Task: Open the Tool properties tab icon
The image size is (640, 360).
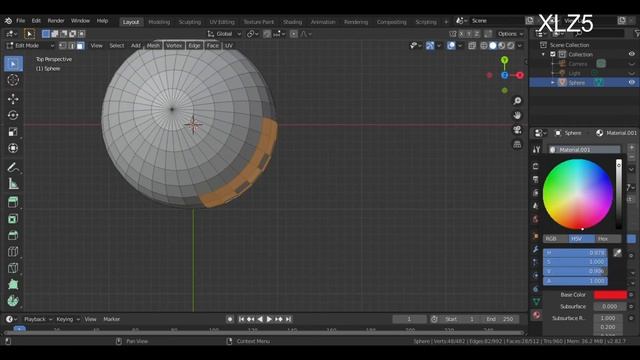Action: [536, 150]
